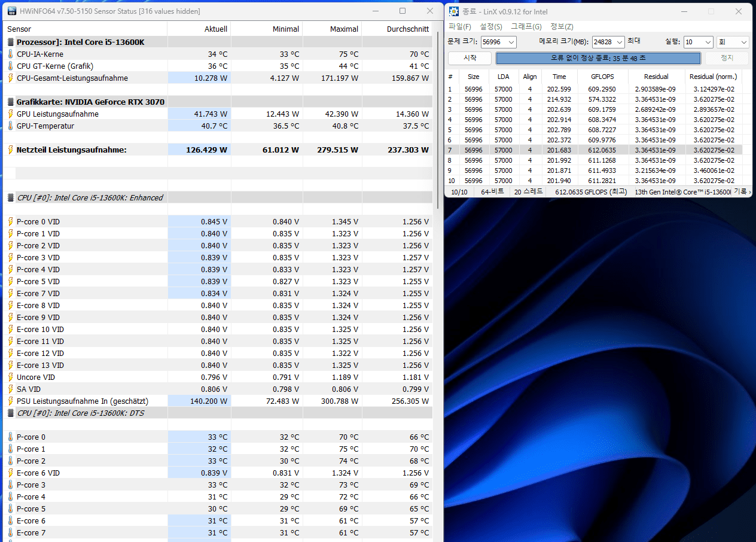Open the 파일(F) menu in LinX

point(460,27)
